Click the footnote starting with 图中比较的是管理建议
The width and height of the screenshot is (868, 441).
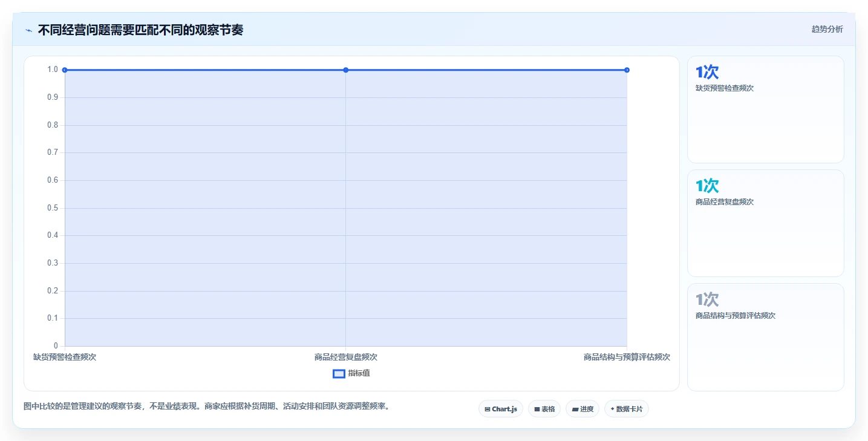click(x=208, y=406)
